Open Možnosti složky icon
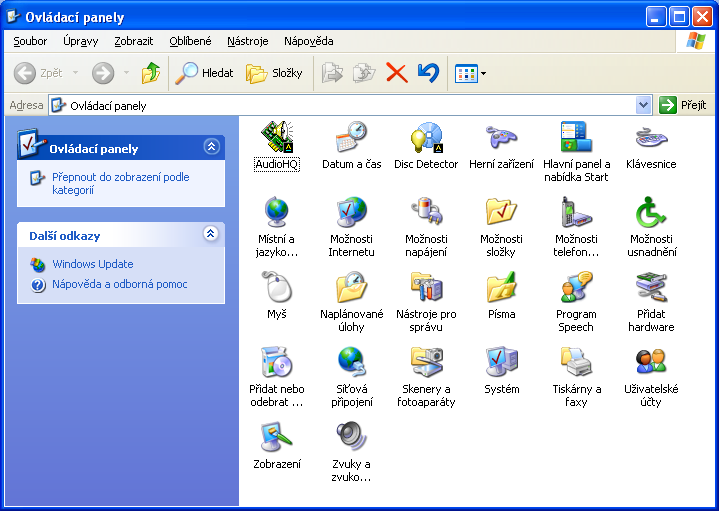 pos(501,212)
